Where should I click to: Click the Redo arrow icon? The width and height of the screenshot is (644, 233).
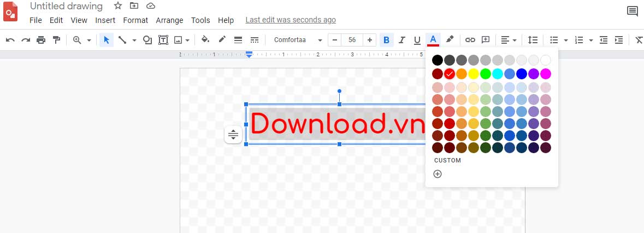tap(26, 40)
